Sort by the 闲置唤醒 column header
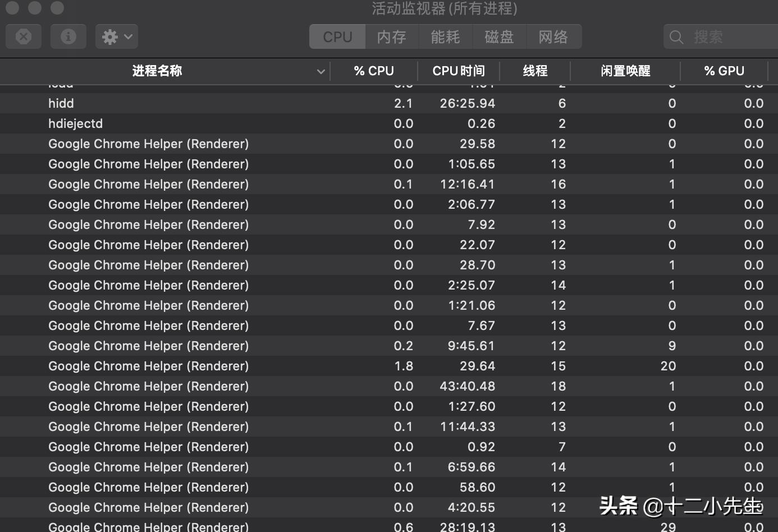Screen dimensions: 778x532 click(625, 71)
